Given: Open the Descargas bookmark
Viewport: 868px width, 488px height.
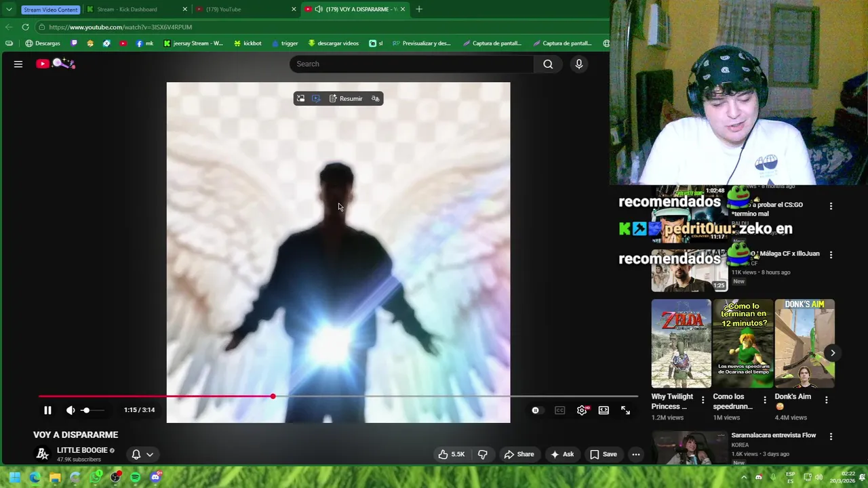Looking at the screenshot, I should 43,43.
